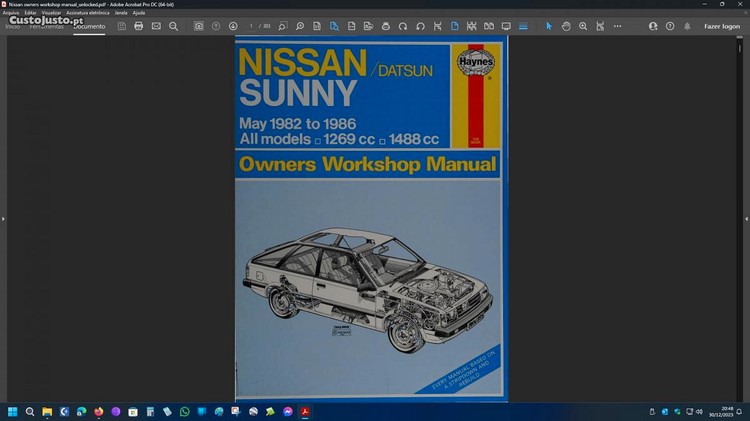Activate the arrow Selection tool
Viewport: 750px width, 421px height.
(548, 26)
